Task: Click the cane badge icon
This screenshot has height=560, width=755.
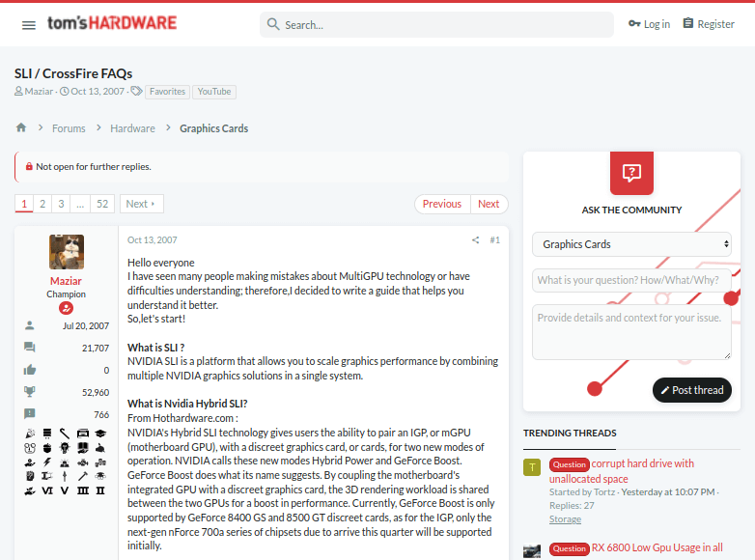Action: [x=65, y=434]
